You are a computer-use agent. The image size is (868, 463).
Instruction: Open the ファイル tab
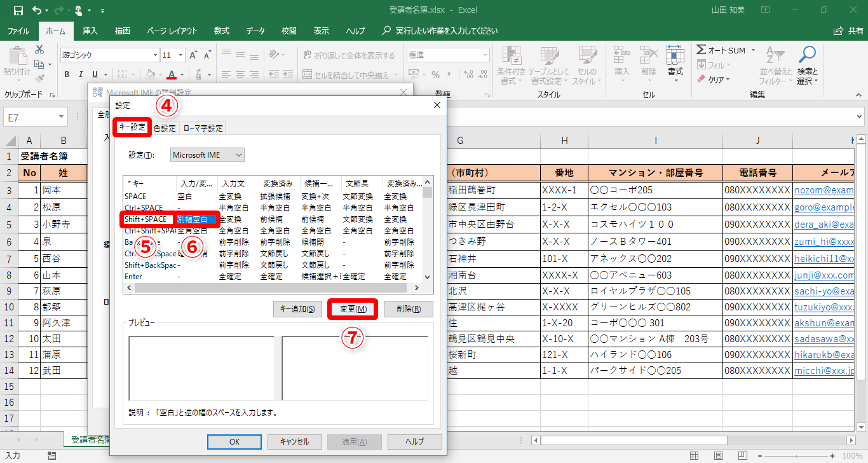18,31
